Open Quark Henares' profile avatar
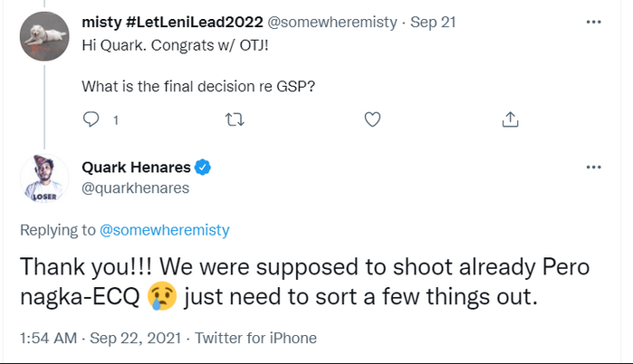Viewport: 633px width, 364px height. [43, 177]
